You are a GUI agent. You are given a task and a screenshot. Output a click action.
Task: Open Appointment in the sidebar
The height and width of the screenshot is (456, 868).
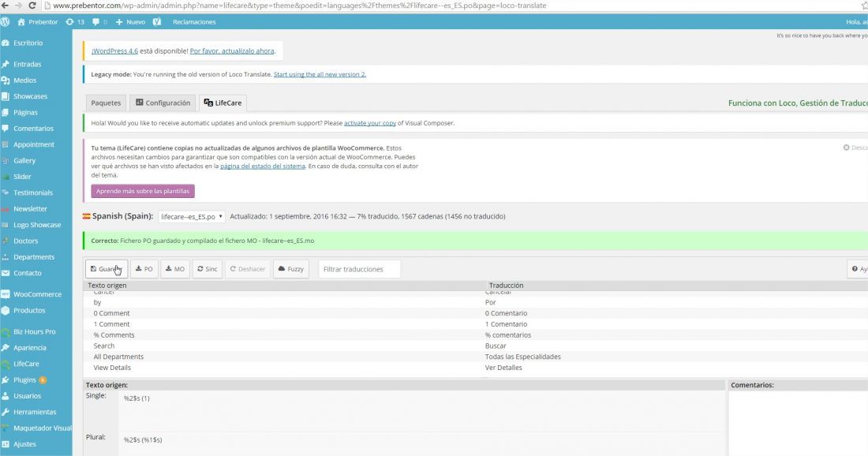click(x=34, y=144)
